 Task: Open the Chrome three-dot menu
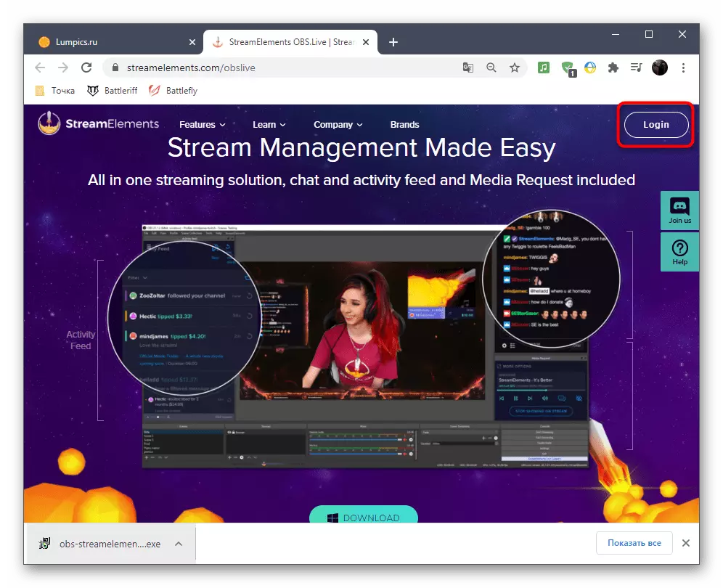tap(683, 68)
